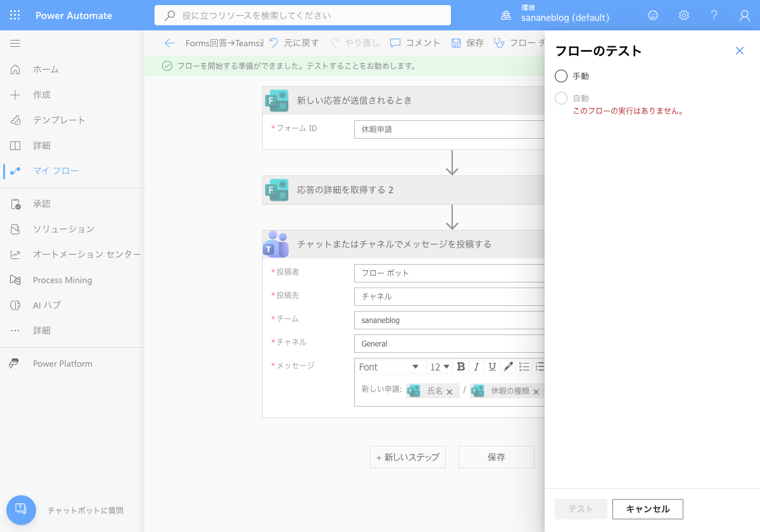Open the app launcher waffle icon

15,15
